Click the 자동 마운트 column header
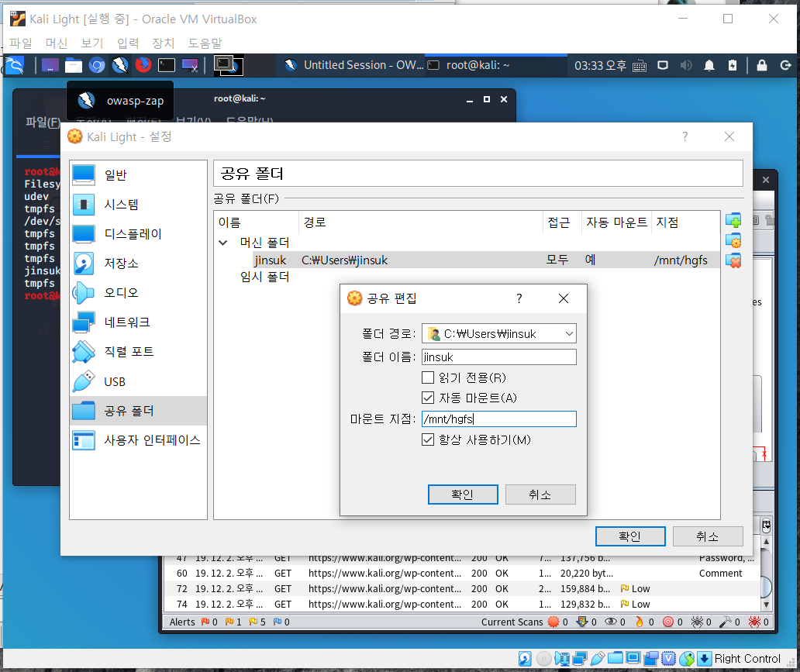Screen dimensions: 800x672 [616, 222]
